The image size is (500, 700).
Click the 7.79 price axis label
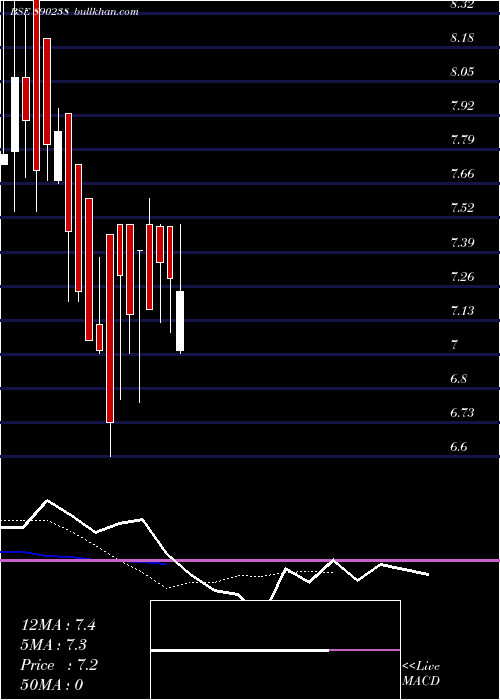click(462, 140)
